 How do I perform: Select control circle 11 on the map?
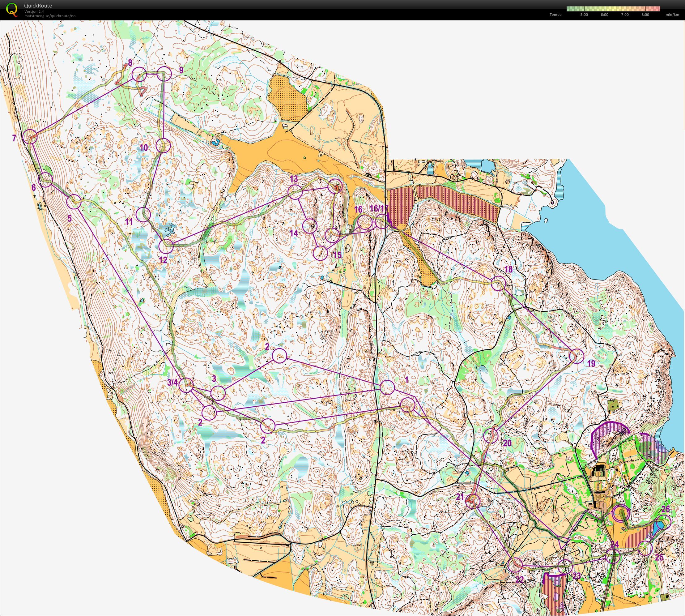coord(143,214)
